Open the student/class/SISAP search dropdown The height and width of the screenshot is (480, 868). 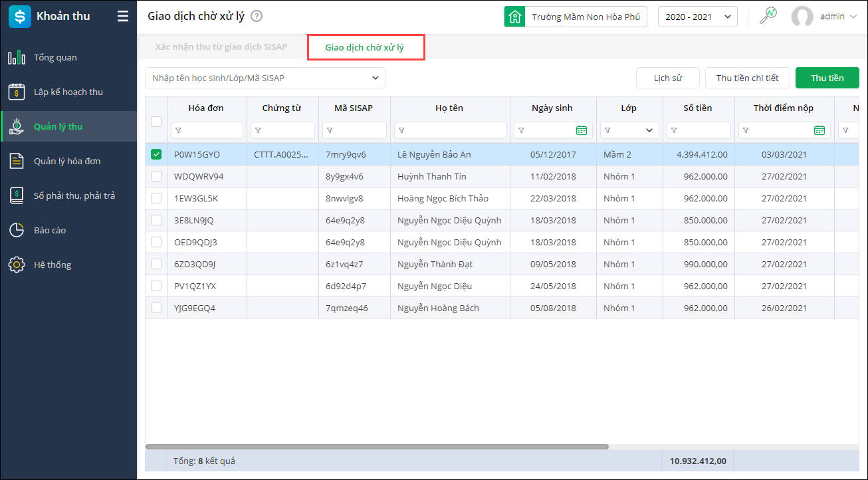point(265,78)
